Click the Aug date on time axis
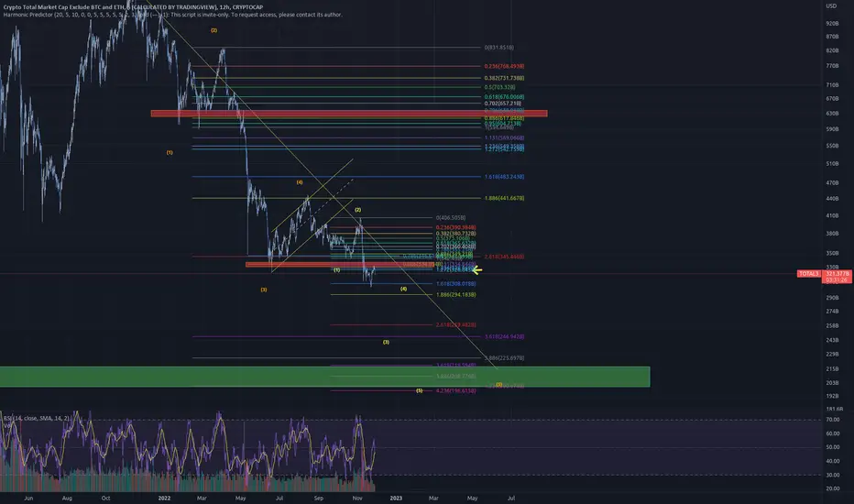Screen dimensions: 854x504 tap(67, 498)
